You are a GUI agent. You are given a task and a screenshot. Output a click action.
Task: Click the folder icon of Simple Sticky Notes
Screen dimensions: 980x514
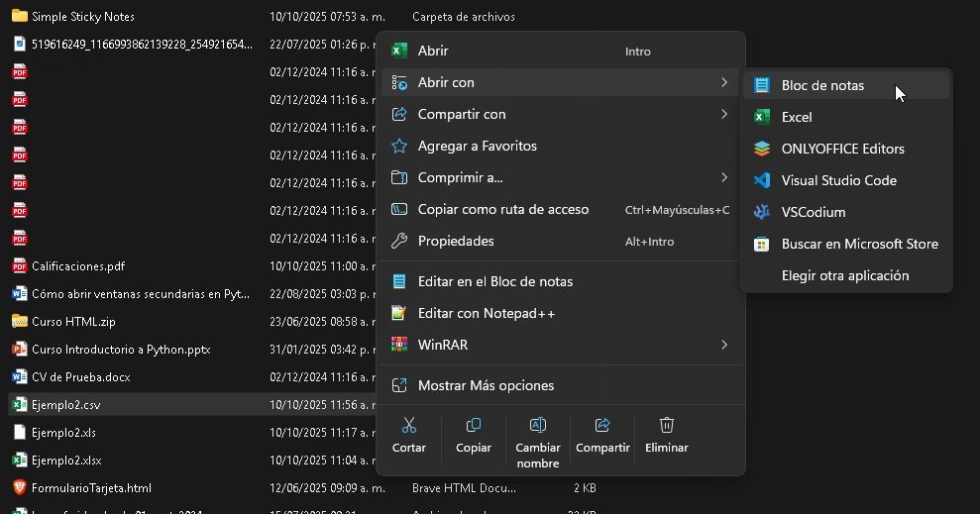[20, 16]
